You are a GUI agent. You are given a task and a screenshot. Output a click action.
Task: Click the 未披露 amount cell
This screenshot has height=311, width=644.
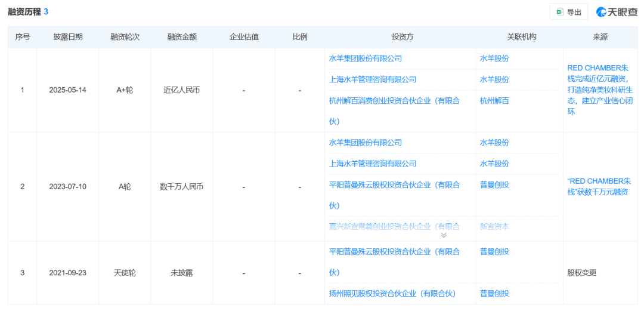(181, 273)
